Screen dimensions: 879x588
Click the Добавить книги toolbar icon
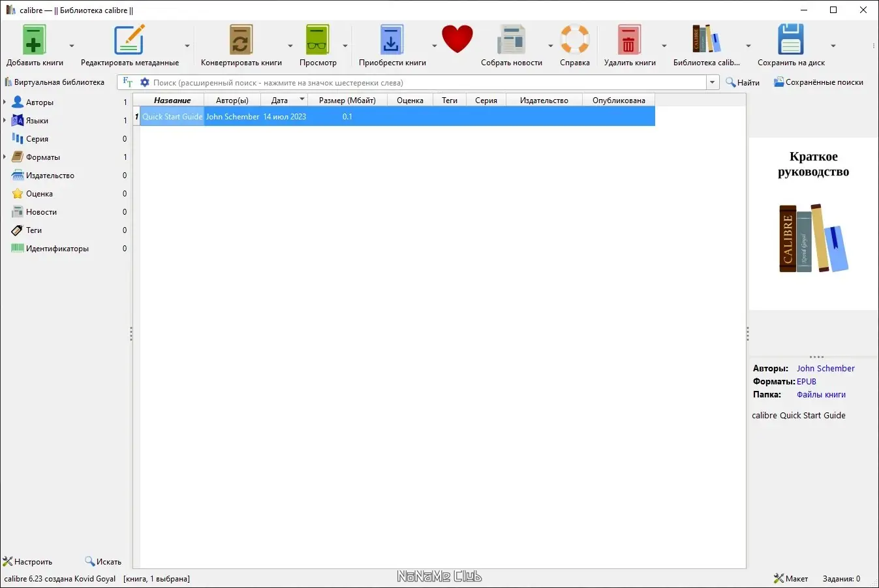pyautogui.click(x=34, y=40)
